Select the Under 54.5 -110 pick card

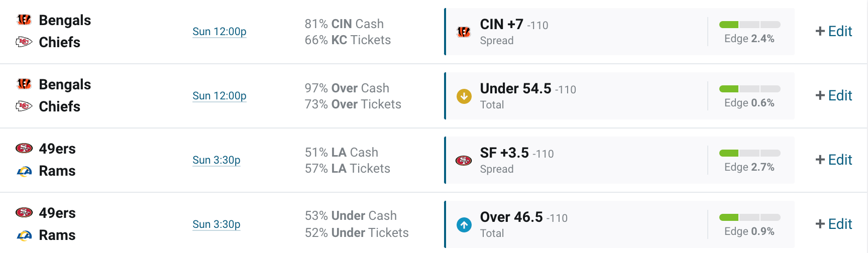pyautogui.click(x=619, y=96)
